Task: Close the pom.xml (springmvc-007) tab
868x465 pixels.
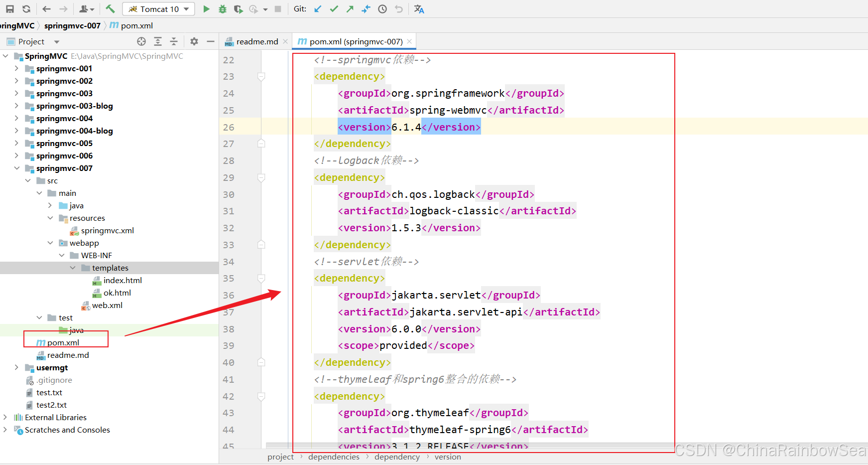Action: point(409,41)
